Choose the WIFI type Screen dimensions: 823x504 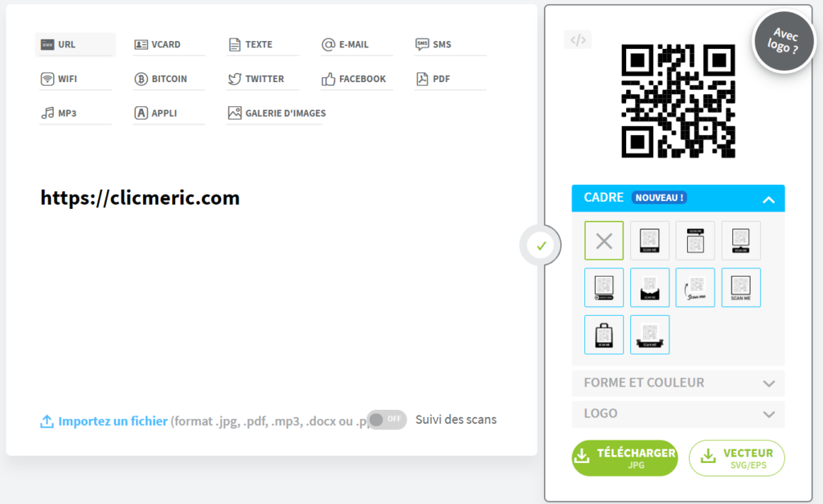75,79
